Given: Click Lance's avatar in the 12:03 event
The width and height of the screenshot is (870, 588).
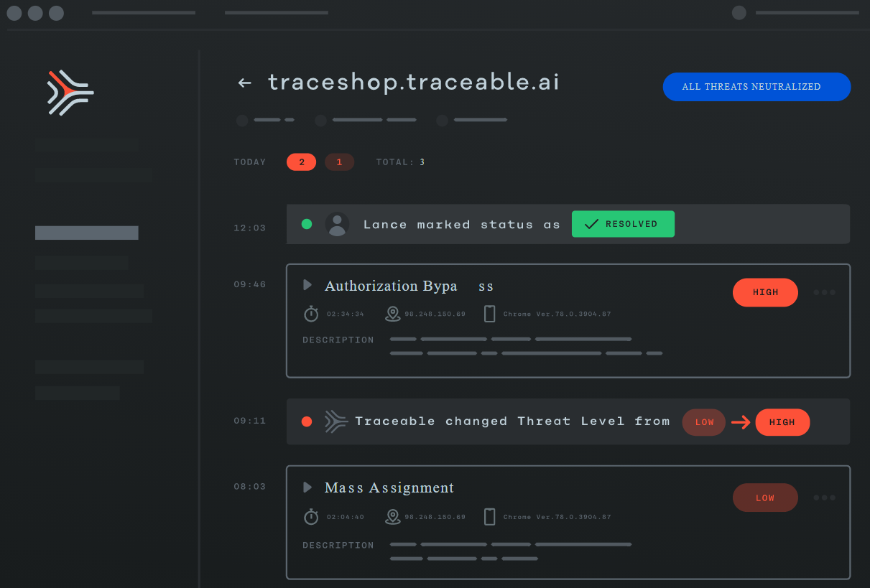Looking at the screenshot, I should coord(337,224).
